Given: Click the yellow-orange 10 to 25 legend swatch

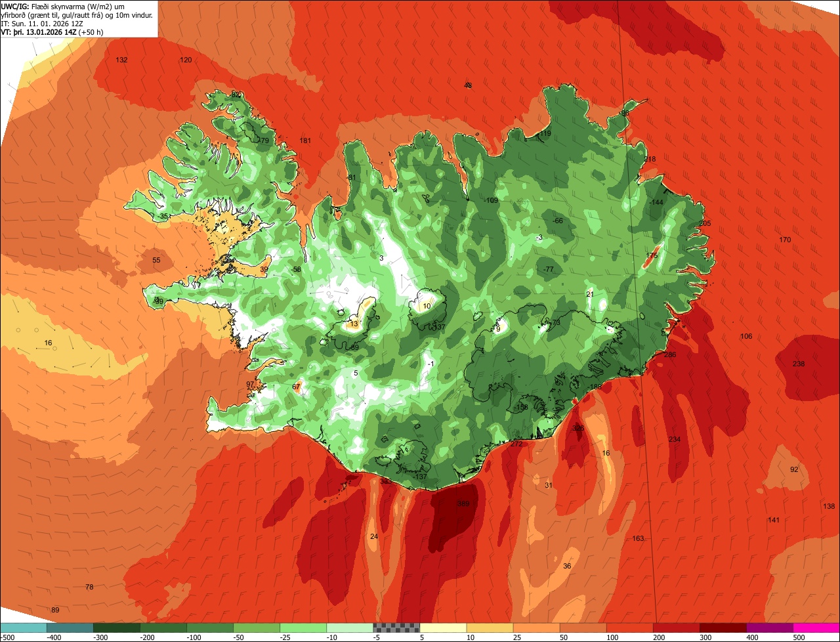Looking at the screenshot, I should (489, 628).
